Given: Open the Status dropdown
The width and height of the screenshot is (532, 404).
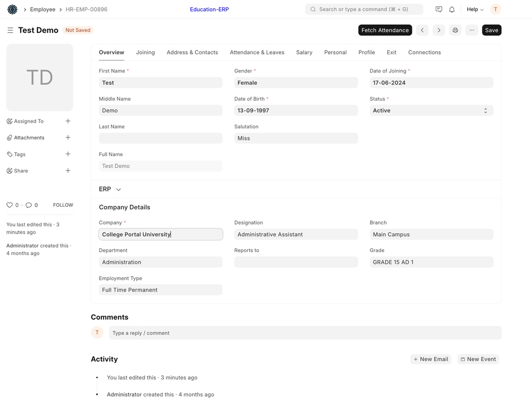Looking at the screenshot, I should pos(431,110).
